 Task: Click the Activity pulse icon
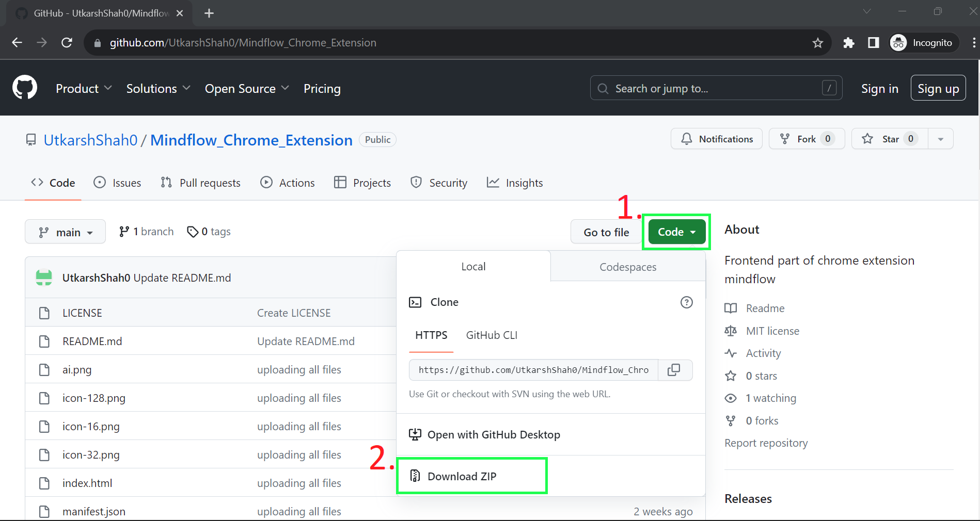(x=731, y=353)
